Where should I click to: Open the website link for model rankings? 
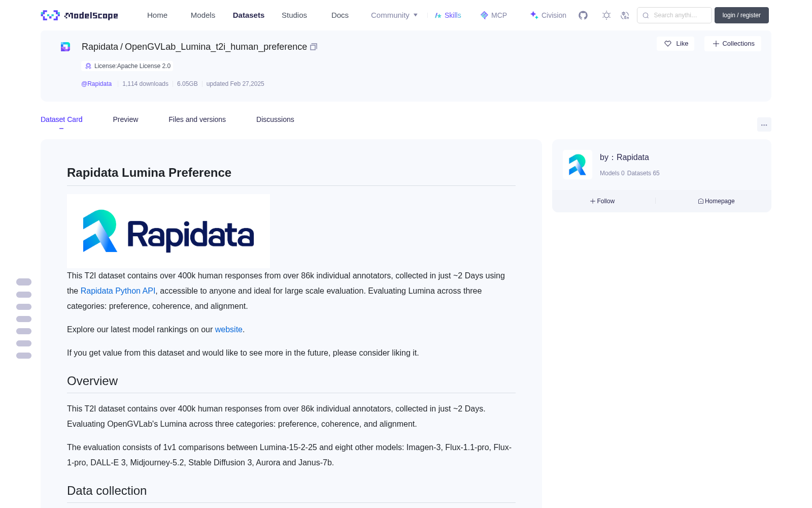point(229,330)
